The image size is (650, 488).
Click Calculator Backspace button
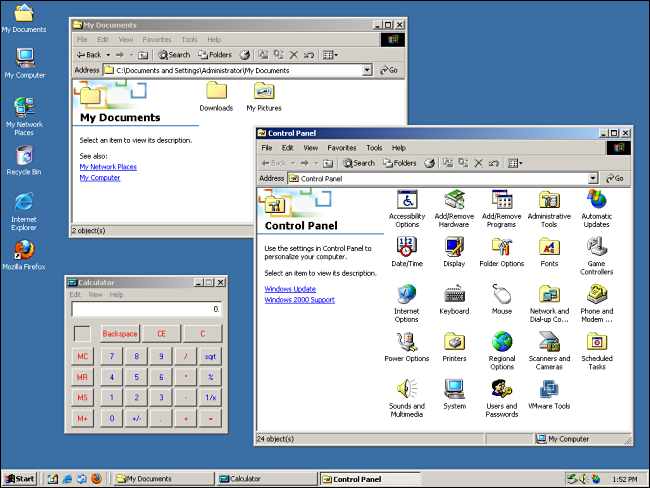coord(120,334)
